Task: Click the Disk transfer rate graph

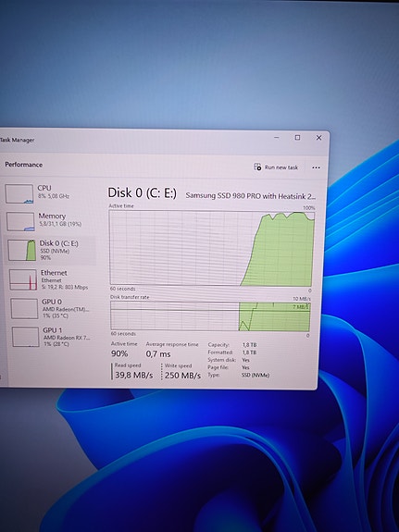Action: [x=210, y=316]
